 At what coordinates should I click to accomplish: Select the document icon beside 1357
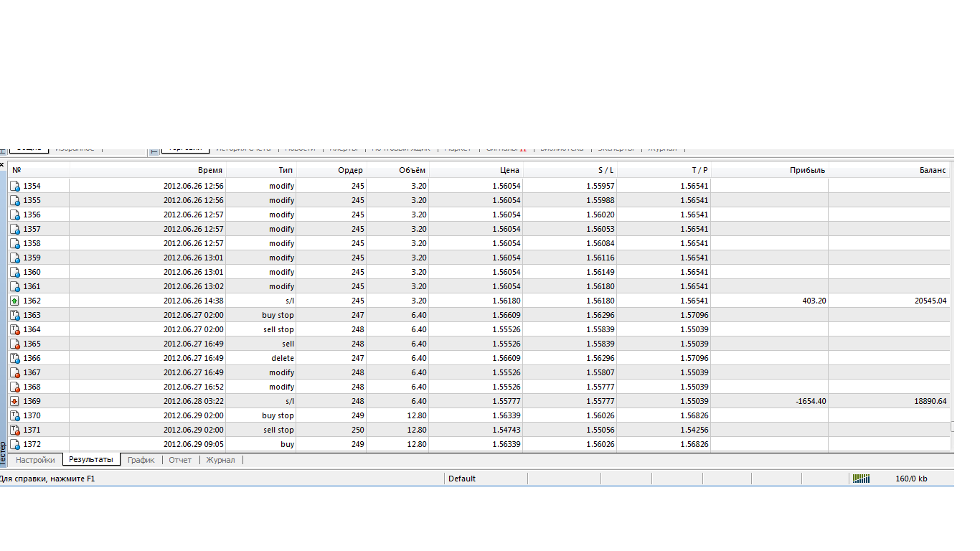click(14, 229)
